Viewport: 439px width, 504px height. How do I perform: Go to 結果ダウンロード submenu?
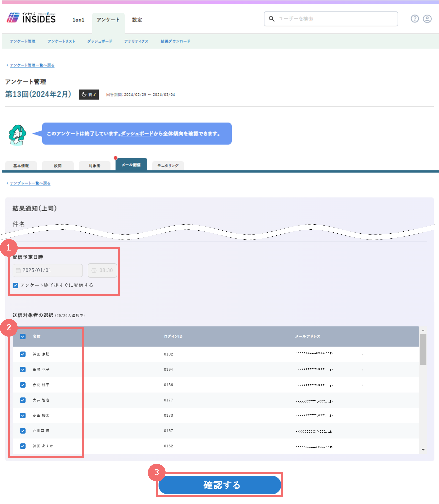point(175,41)
